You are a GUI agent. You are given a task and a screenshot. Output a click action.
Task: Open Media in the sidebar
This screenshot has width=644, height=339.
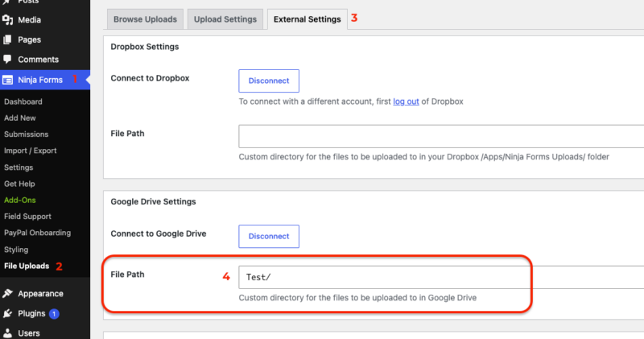(29, 19)
